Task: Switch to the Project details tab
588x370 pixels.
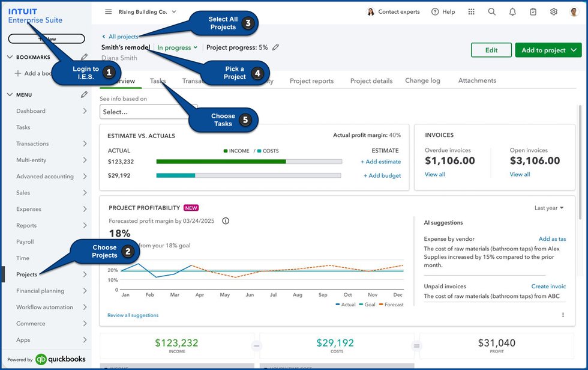Action: pos(371,80)
